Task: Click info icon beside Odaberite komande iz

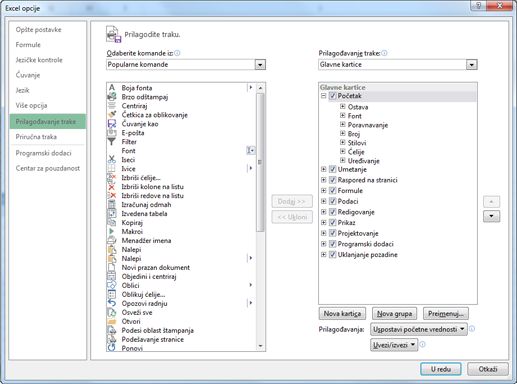Action: click(x=177, y=53)
